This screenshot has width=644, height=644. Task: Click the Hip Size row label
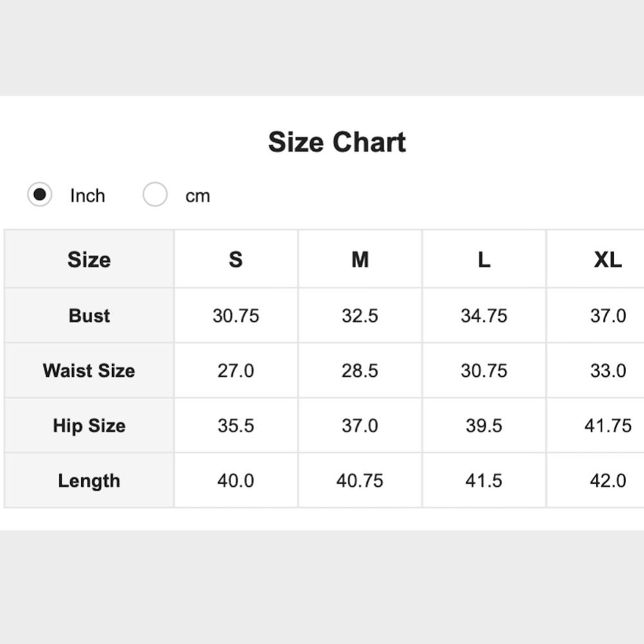click(x=89, y=426)
